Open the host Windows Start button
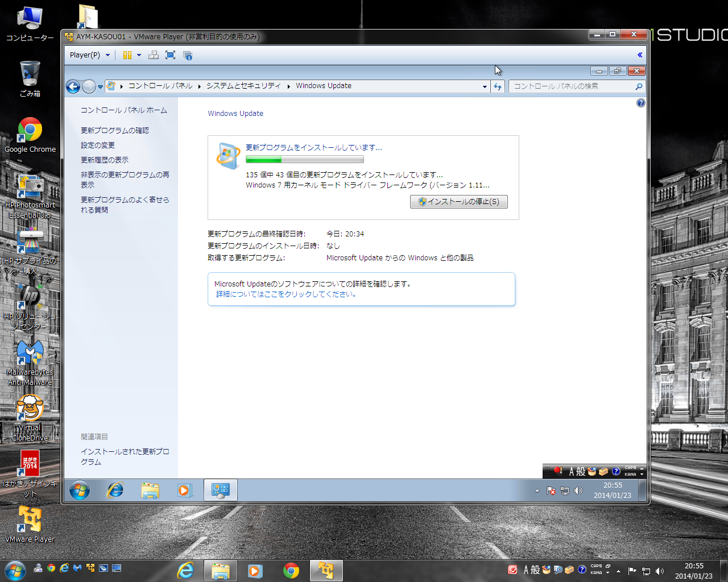Screen dimensions: 728x582 point(15,570)
